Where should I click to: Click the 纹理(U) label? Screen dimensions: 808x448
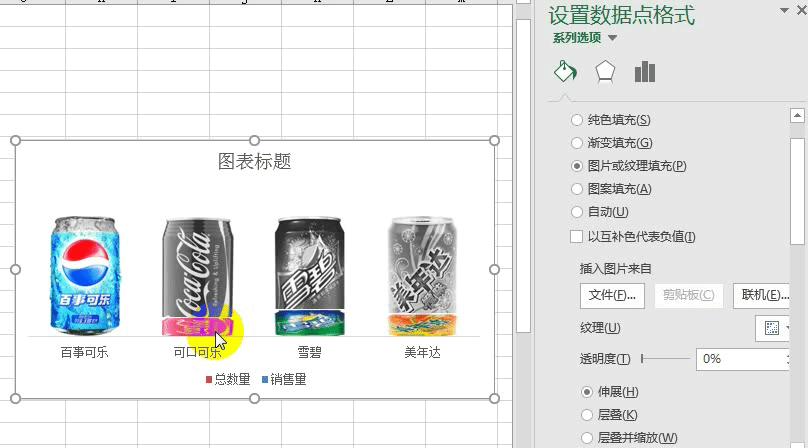click(x=600, y=328)
